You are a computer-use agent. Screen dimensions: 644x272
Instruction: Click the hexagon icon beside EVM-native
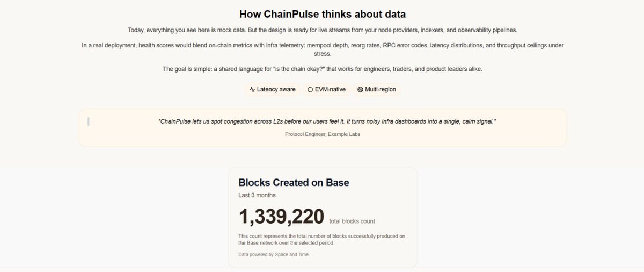pos(310,89)
